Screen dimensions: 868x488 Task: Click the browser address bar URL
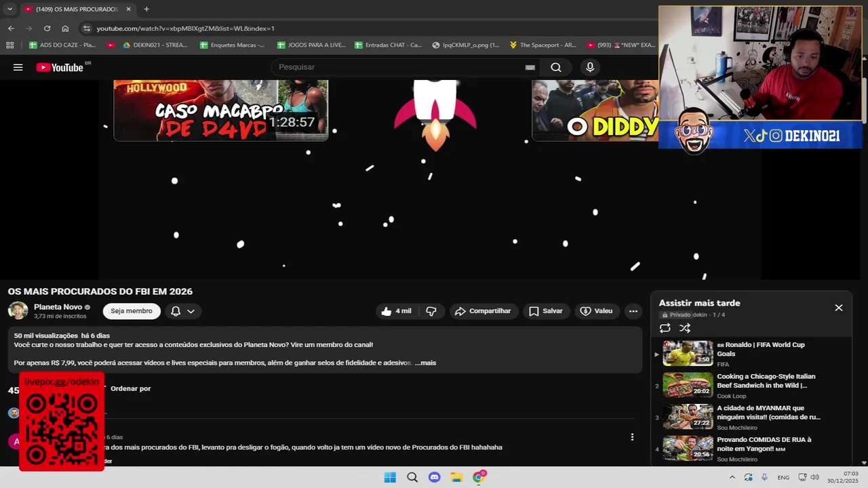tap(185, 28)
